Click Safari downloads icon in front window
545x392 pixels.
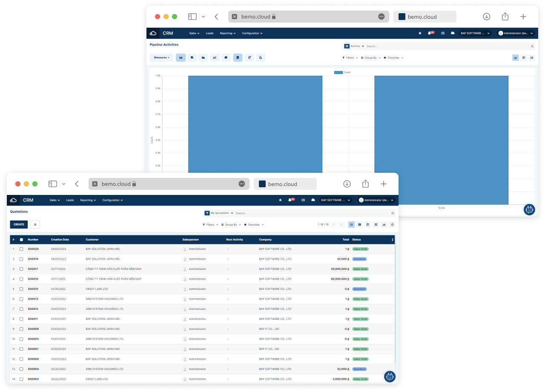pos(347,184)
